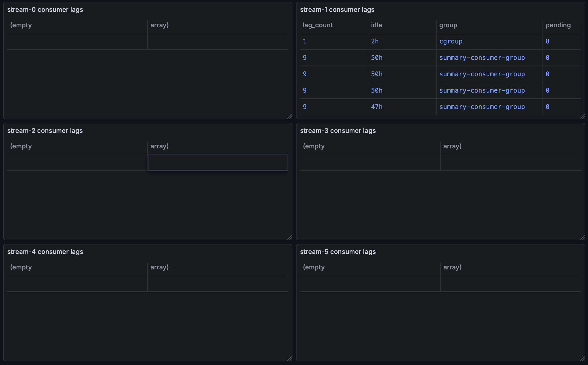The width and height of the screenshot is (588, 365).
Task: Click the stream-1 consumer lags panel title
Action: (x=337, y=10)
